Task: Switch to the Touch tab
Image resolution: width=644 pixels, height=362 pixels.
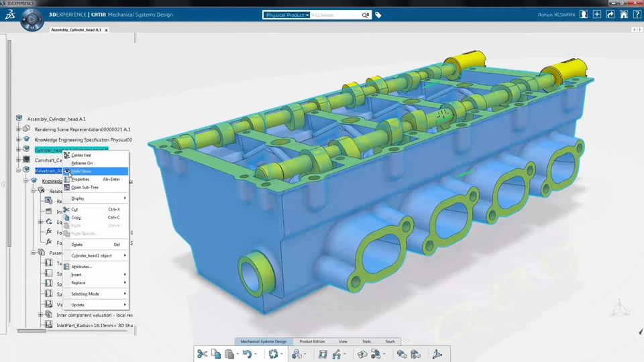Action: (390, 341)
